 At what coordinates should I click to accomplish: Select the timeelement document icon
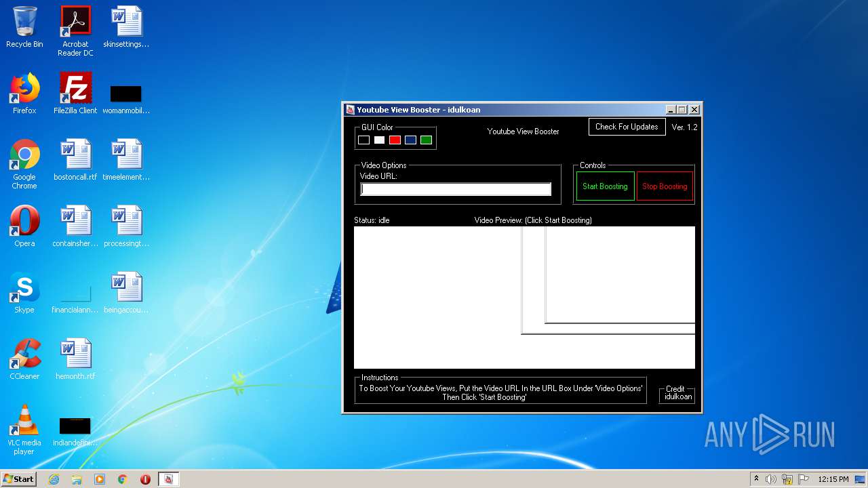[126, 160]
